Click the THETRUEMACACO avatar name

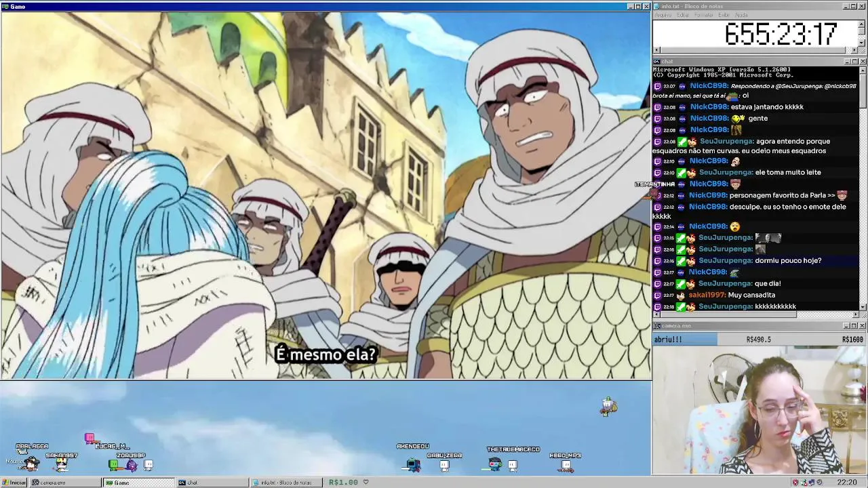coord(513,449)
